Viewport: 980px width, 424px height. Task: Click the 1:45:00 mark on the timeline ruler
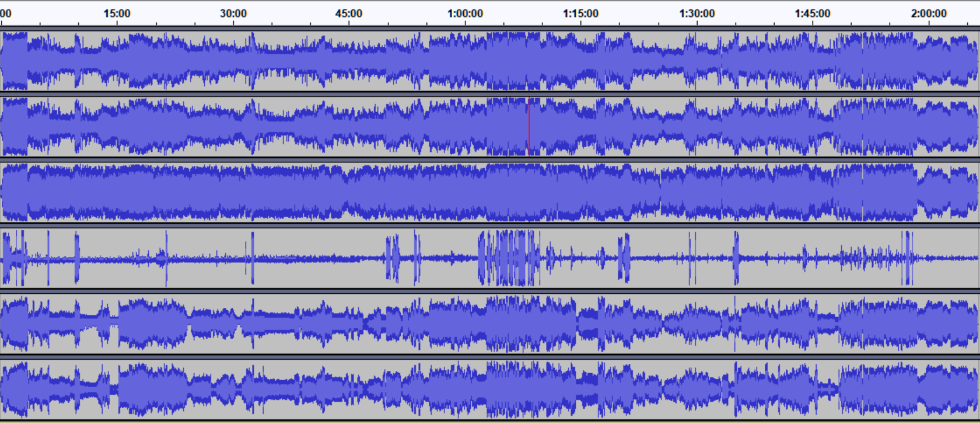(813, 13)
